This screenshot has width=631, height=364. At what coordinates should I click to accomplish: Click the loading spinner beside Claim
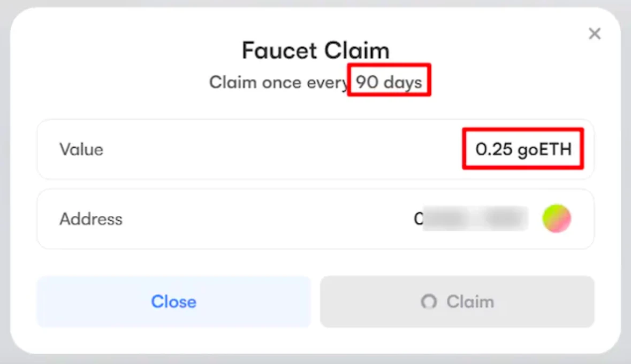(429, 302)
